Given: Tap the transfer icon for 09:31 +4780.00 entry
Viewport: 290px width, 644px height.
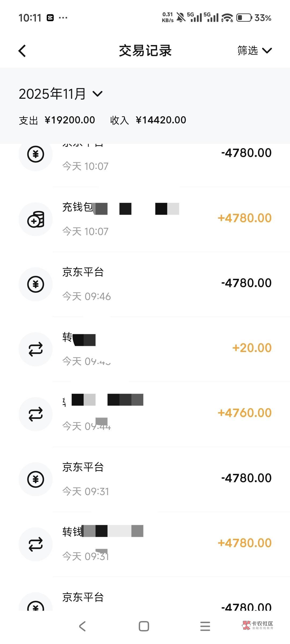Looking at the screenshot, I should click(36, 544).
